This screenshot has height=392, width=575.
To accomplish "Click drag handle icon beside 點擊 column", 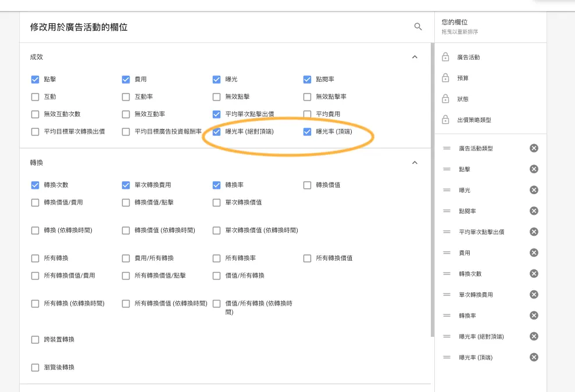I will pyautogui.click(x=447, y=169).
